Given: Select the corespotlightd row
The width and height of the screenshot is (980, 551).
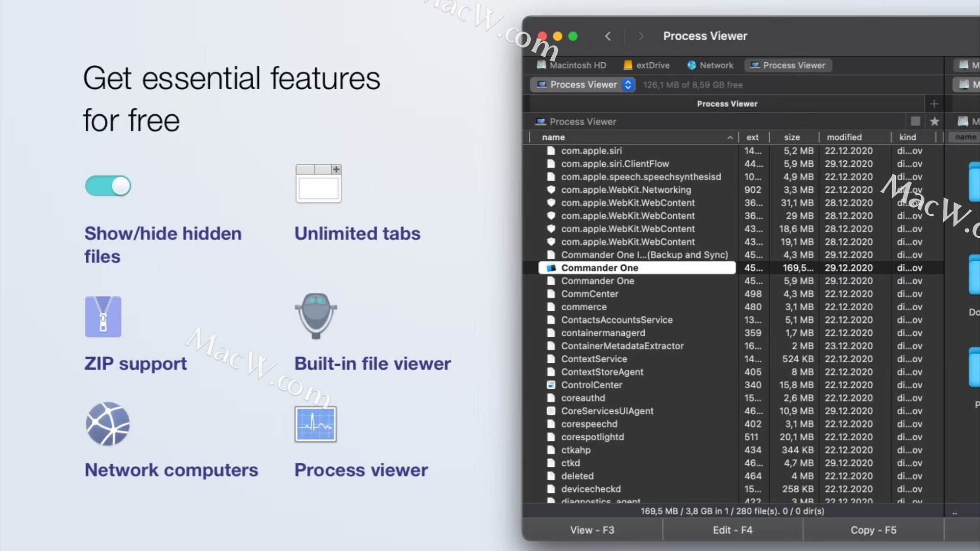Looking at the screenshot, I should (734, 437).
